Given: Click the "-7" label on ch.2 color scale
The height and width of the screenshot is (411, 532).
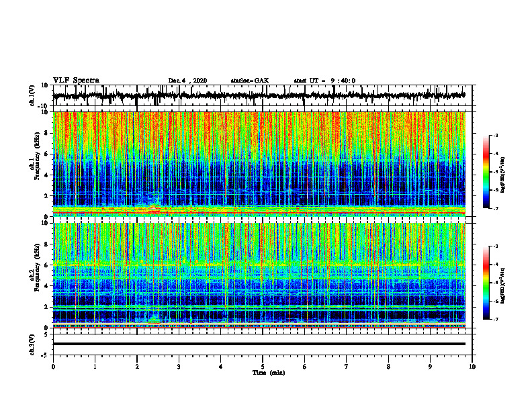Looking at the screenshot, I should (x=495, y=319).
